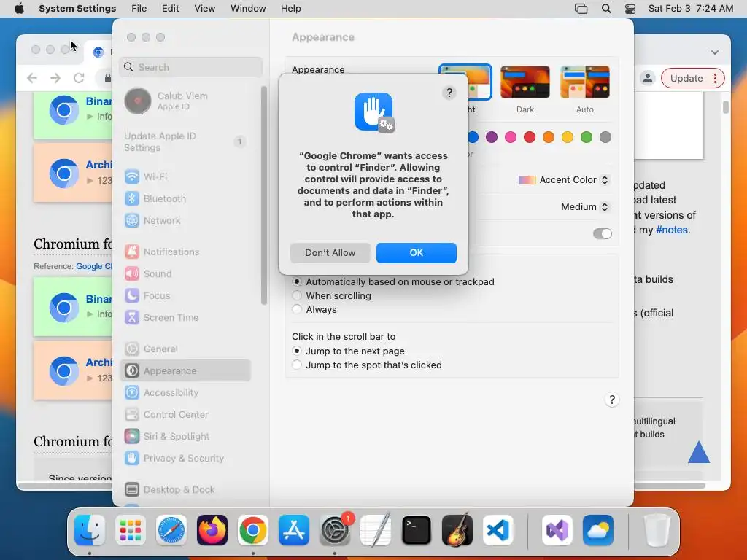
Task: Open Visual Studio Code from the Dock
Action: (498, 530)
